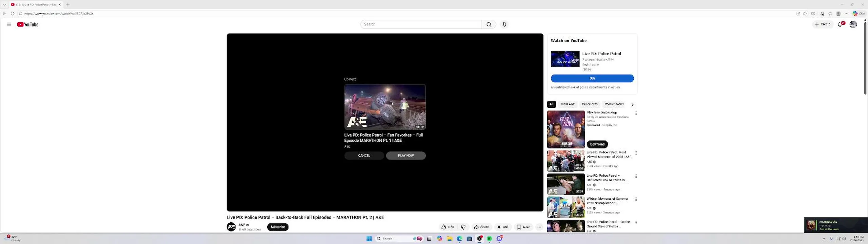Open options for Unfiltered Look at Police video
The image size is (868, 244).
click(x=636, y=176)
